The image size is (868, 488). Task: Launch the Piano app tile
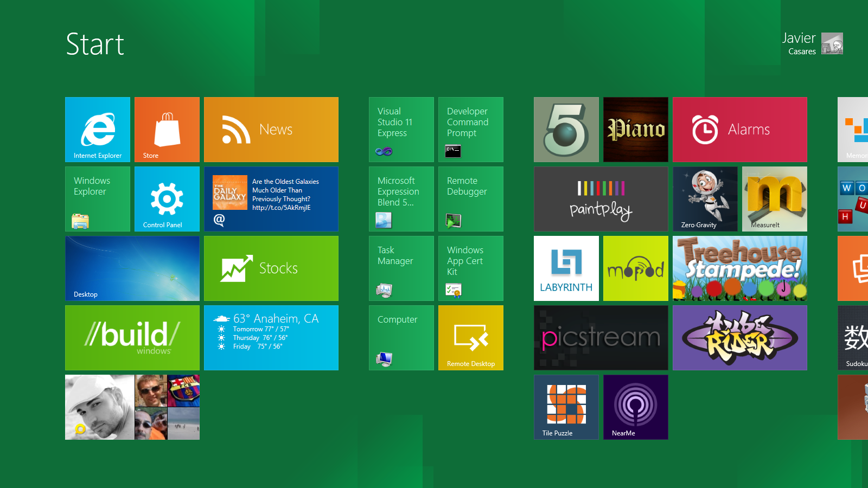tap(636, 130)
